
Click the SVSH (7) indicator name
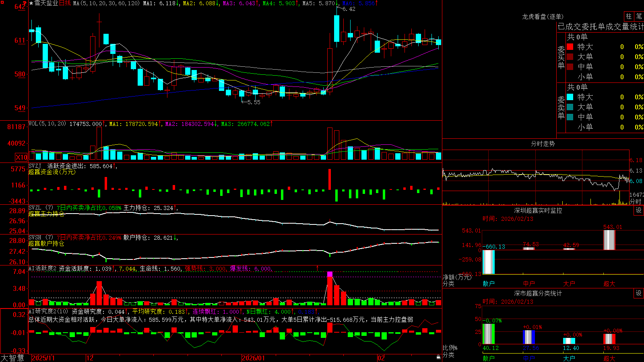coord(41,238)
